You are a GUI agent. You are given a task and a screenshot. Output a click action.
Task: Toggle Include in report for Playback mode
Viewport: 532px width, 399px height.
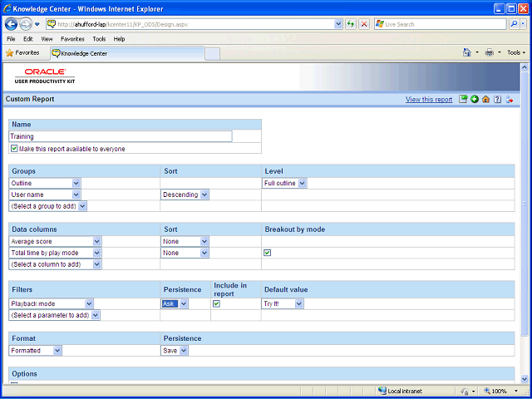click(216, 303)
